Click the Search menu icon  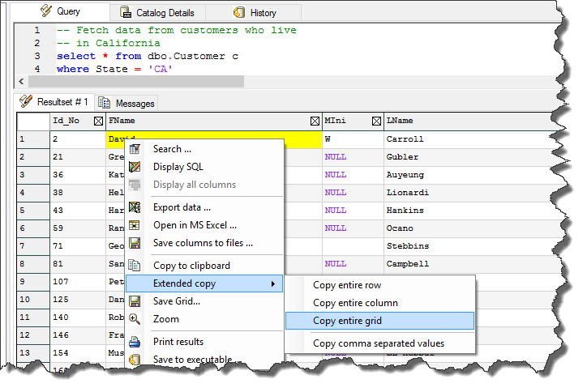click(x=135, y=149)
